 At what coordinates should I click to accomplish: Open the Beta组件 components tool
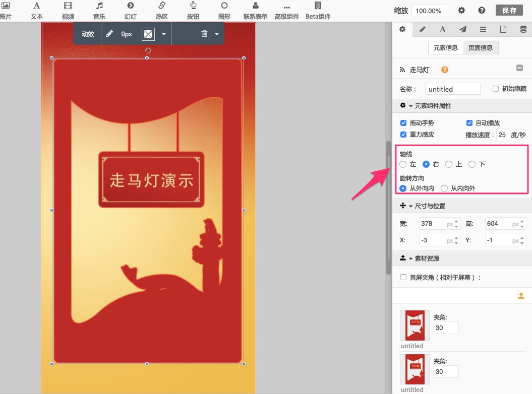click(318, 10)
